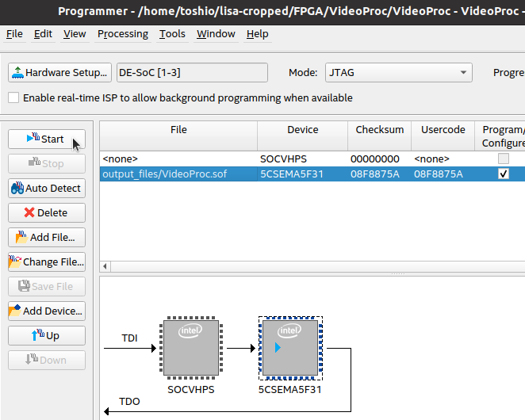Open the Window menu

pyautogui.click(x=216, y=34)
